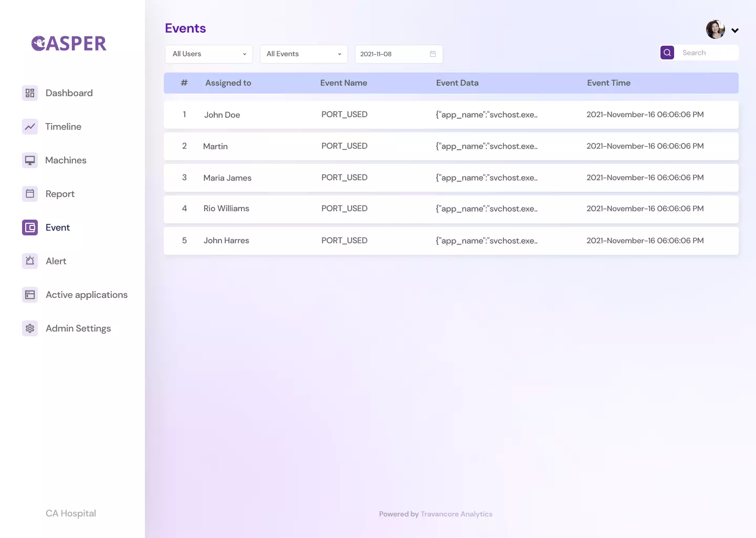Open the All Events filter dropdown
Viewport: 756px width, 538px height.
[x=303, y=54]
